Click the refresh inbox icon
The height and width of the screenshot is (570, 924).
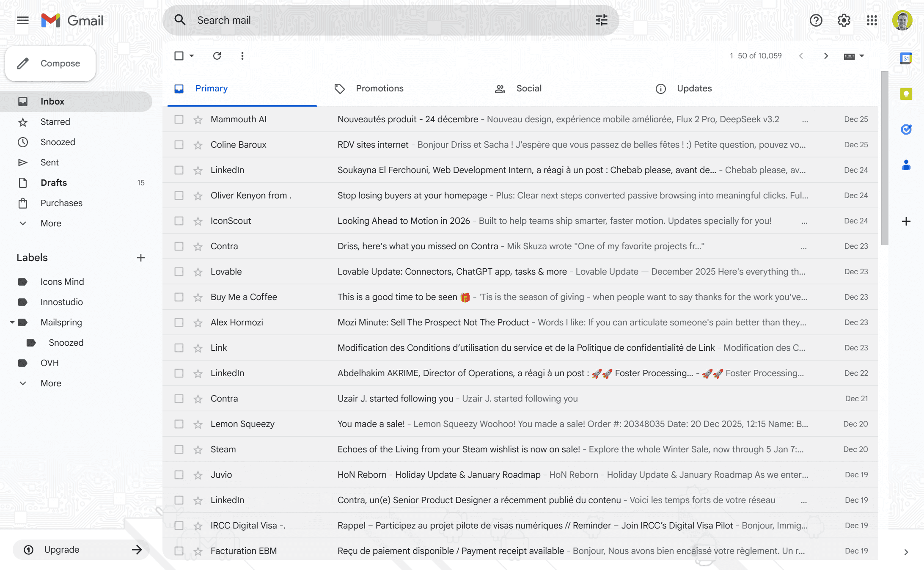217,56
